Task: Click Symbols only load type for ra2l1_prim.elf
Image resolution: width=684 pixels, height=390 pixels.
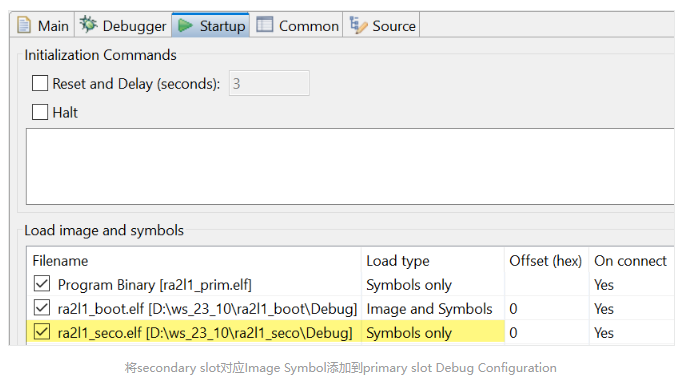Action: [x=409, y=285]
